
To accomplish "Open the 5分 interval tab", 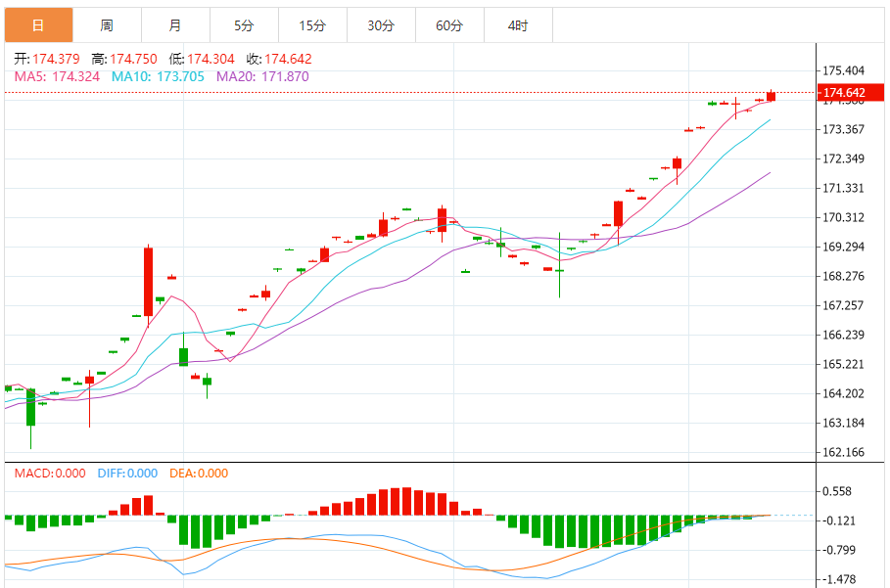I will click(244, 25).
